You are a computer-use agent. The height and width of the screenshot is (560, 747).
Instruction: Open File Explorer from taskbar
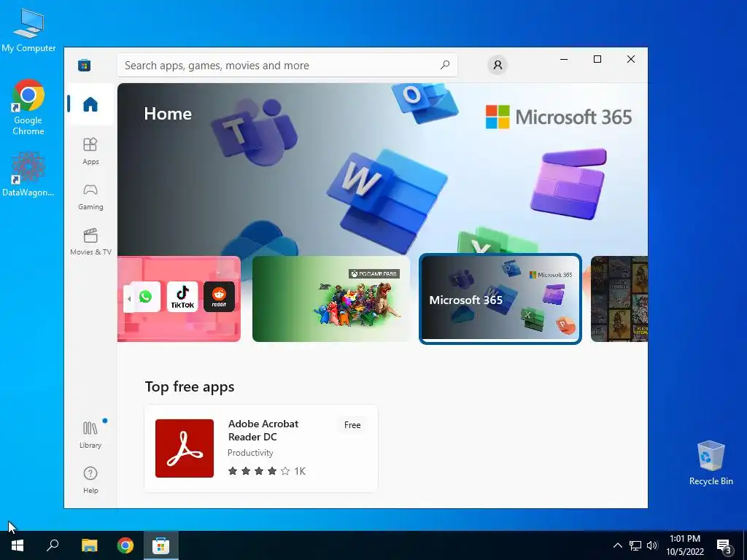point(89,545)
